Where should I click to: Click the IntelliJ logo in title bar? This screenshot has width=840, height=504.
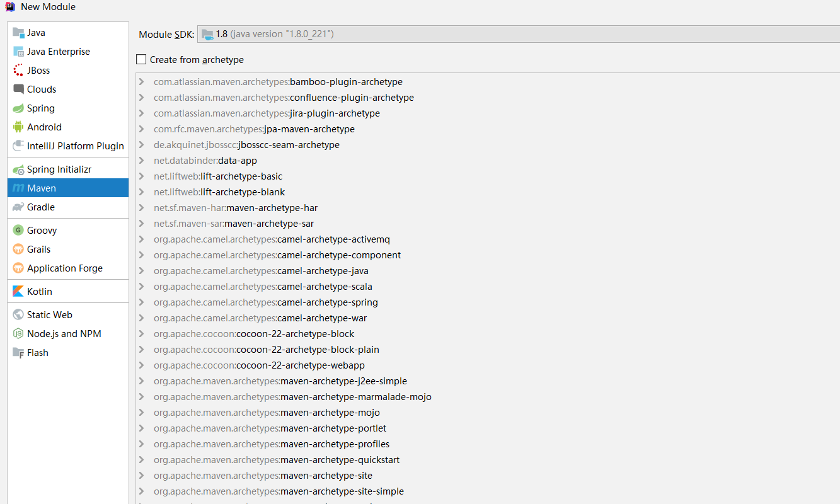point(10,7)
